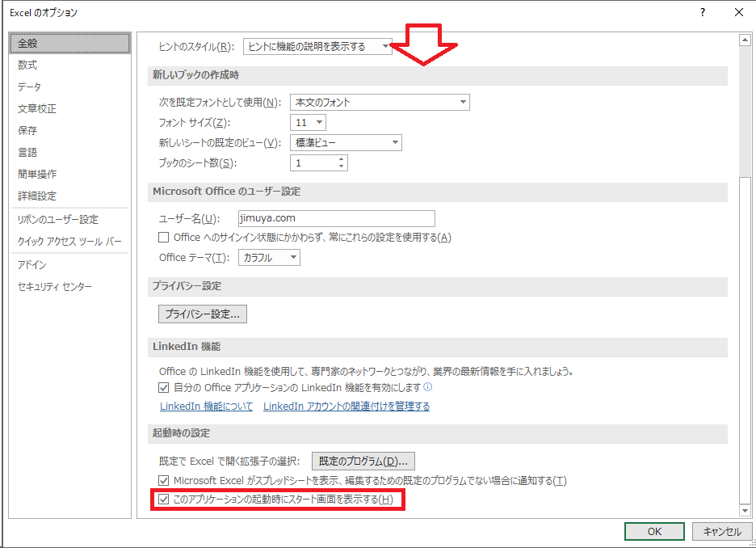
Task: Close the Excel options dialog
Action: 739,13
